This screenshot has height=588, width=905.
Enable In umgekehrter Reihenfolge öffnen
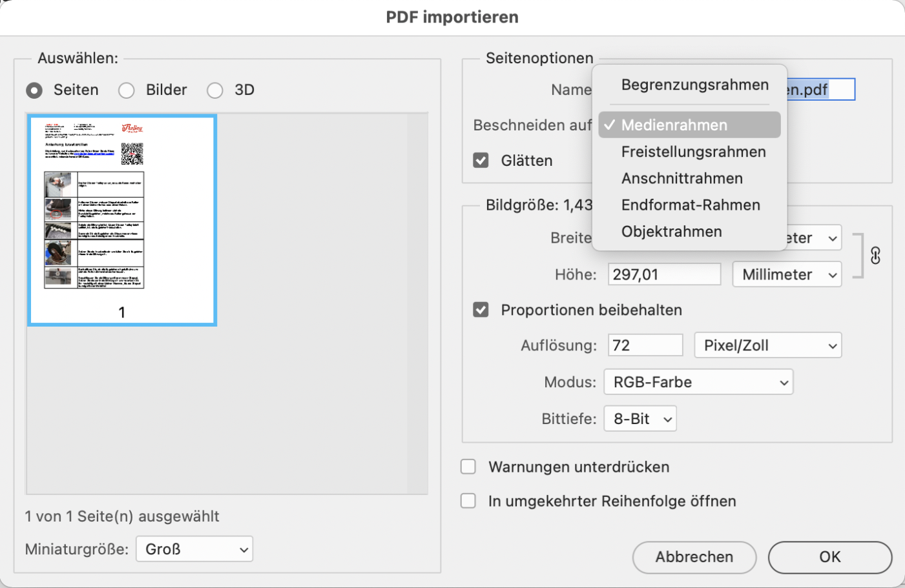pyautogui.click(x=468, y=501)
